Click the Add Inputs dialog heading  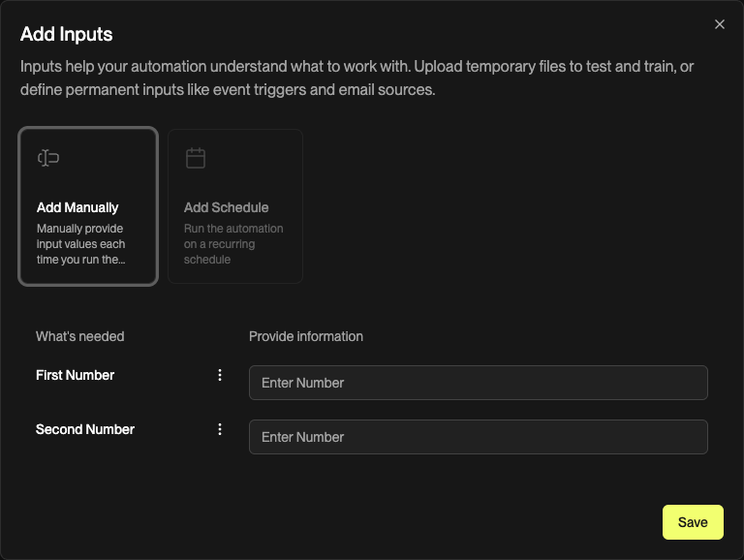pyautogui.click(x=67, y=35)
